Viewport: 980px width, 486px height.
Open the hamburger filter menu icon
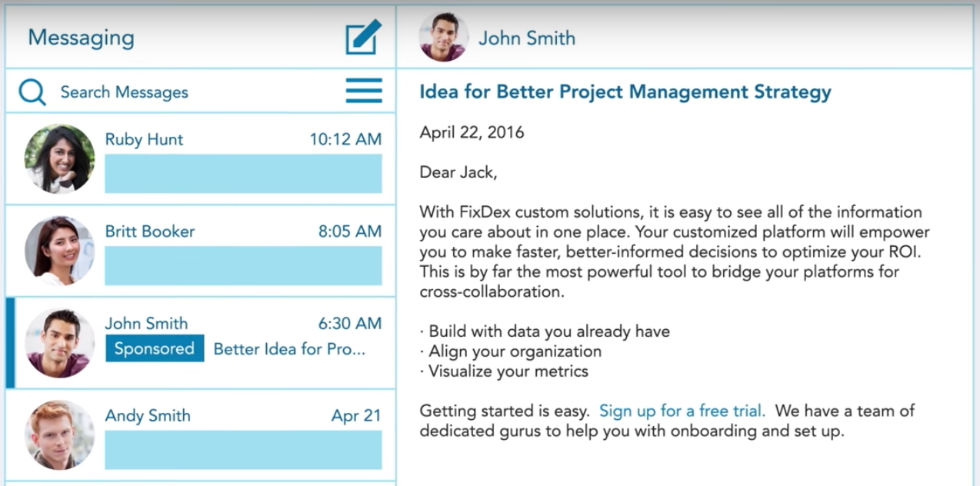(x=364, y=91)
